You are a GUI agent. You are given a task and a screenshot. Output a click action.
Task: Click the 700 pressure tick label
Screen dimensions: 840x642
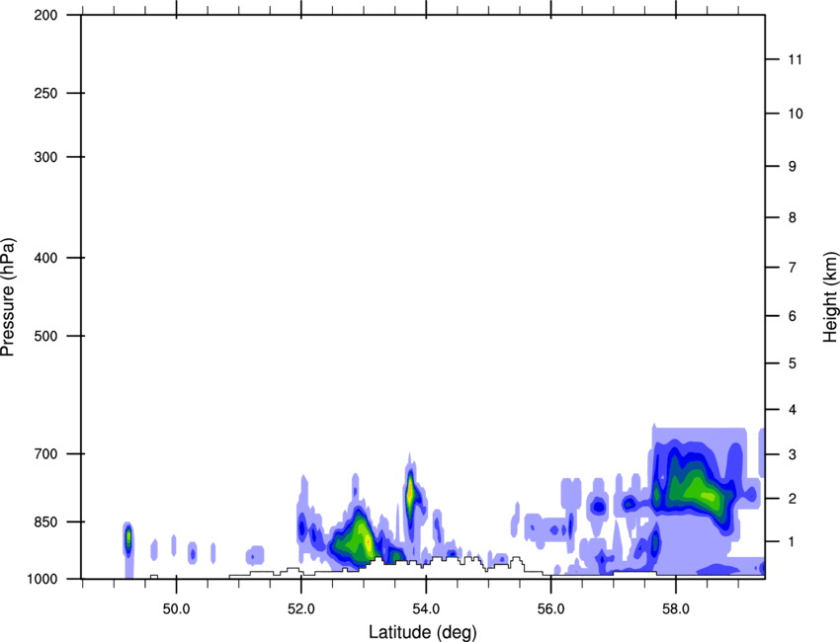pyautogui.click(x=46, y=453)
